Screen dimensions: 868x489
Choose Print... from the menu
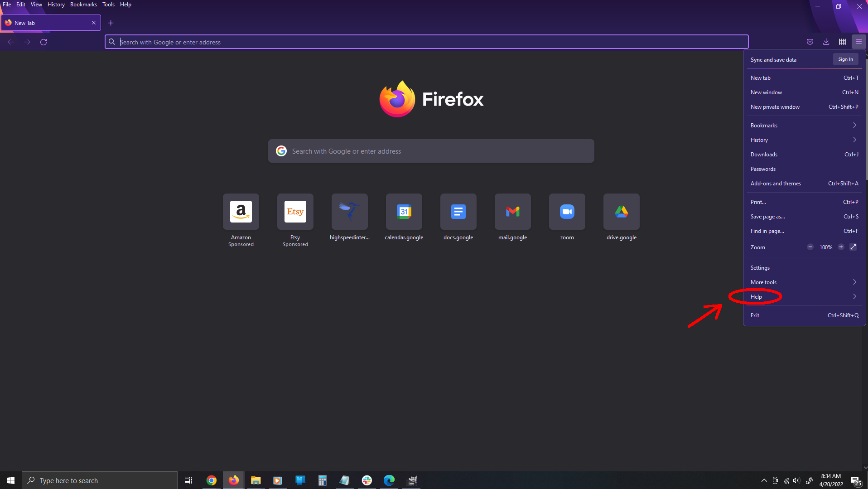804,202
